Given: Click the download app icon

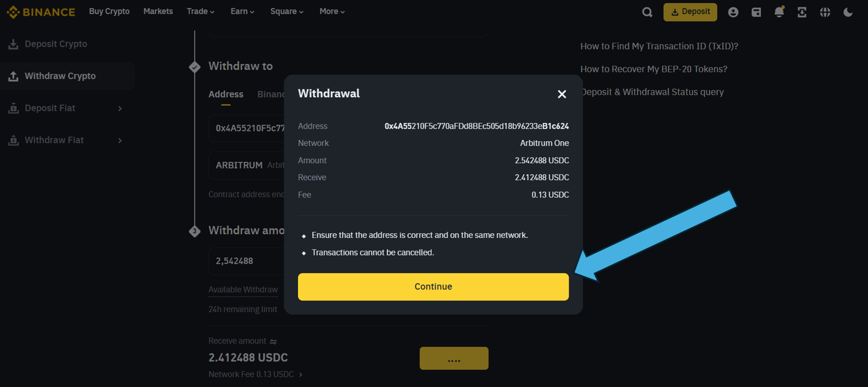Looking at the screenshot, I should 802,12.
